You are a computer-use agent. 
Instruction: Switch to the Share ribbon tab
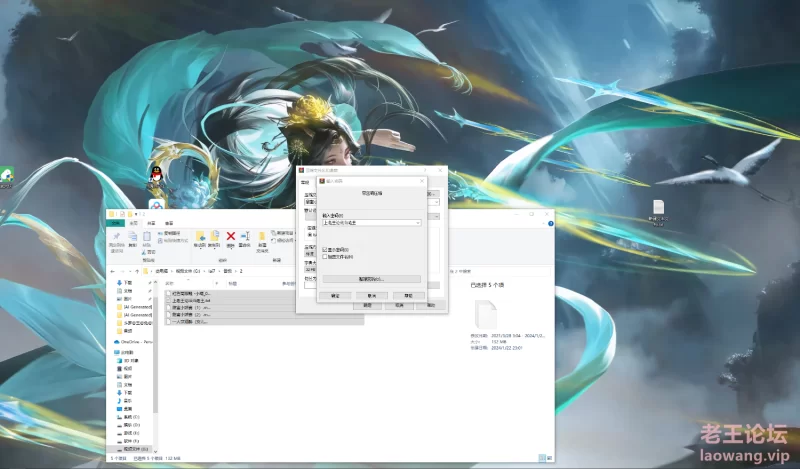click(x=151, y=223)
